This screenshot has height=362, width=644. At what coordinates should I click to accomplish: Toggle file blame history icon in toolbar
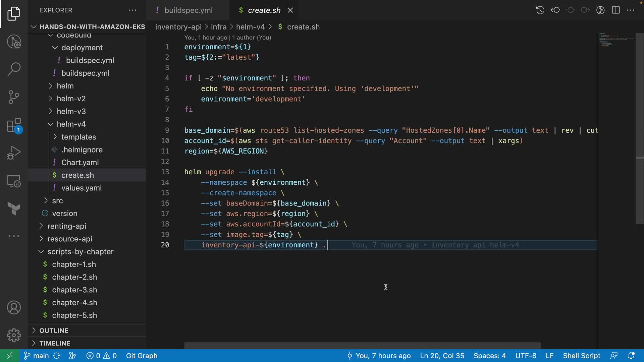[540, 10]
